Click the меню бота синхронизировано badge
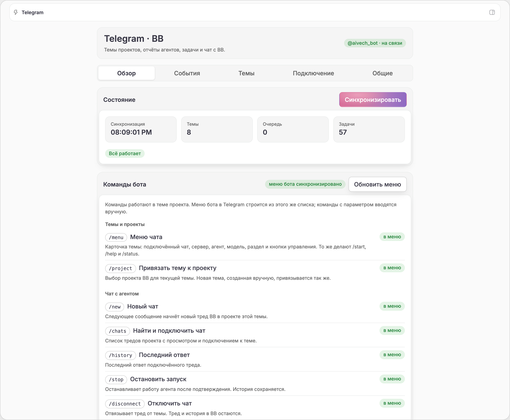This screenshot has width=510, height=420. click(x=305, y=184)
